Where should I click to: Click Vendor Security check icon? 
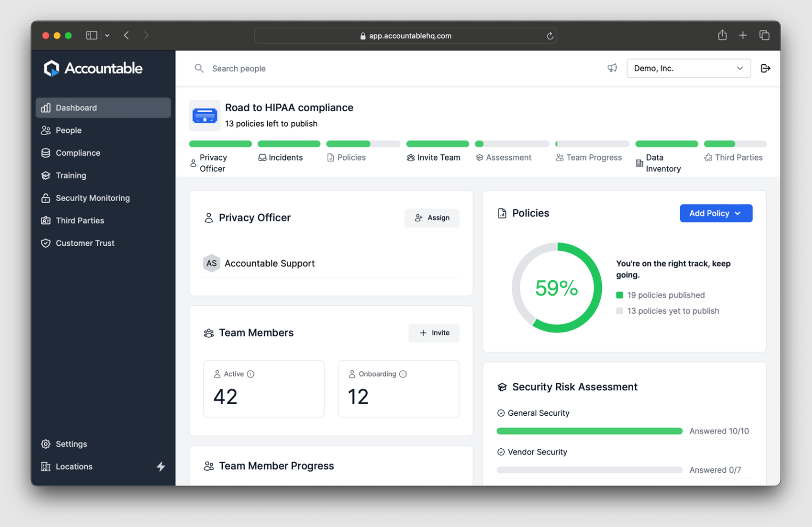pyautogui.click(x=501, y=452)
